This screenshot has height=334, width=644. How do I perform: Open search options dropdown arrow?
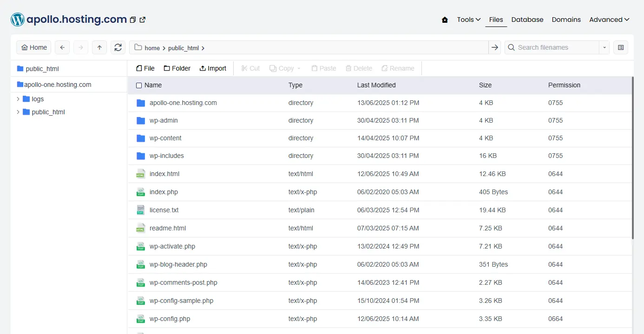pos(604,47)
